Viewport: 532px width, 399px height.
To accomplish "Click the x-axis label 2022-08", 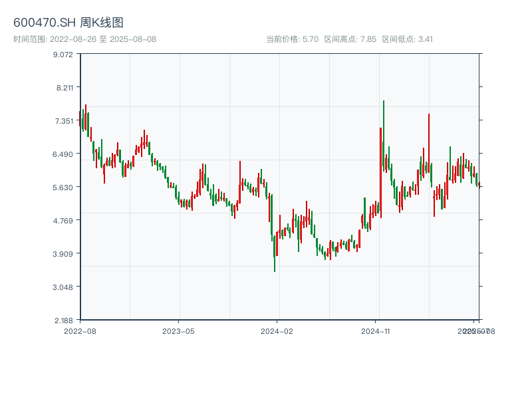I will 80,331.
